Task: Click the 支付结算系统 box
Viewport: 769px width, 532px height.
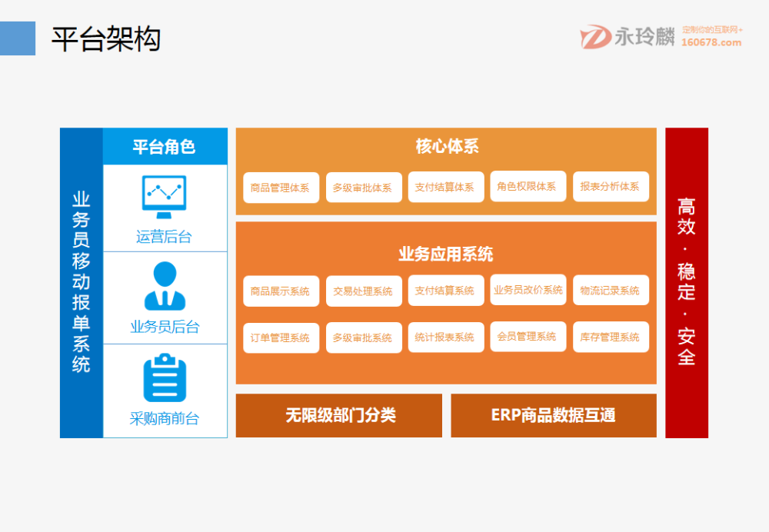Action: 446,291
